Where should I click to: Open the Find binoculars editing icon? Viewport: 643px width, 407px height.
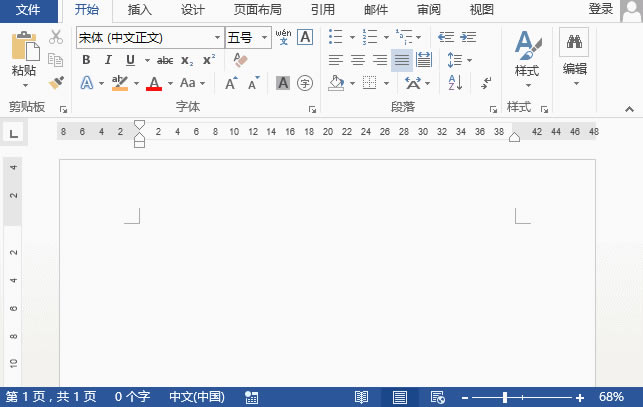pyautogui.click(x=574, y=42)
